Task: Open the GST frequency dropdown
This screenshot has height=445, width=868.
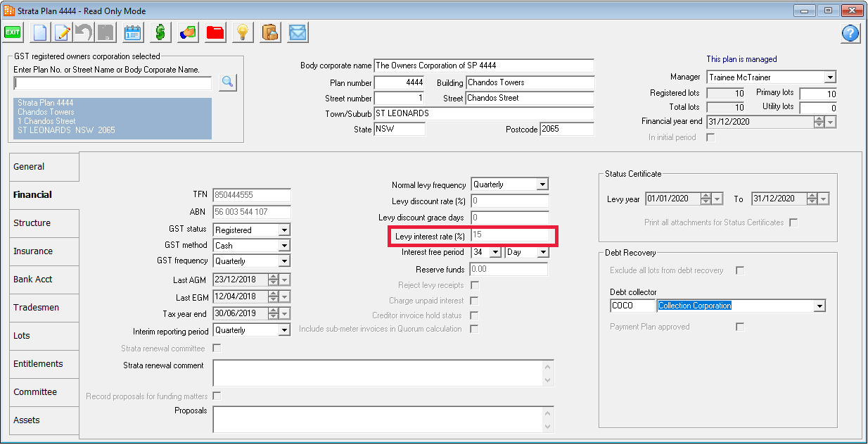Action: [284, 261]
